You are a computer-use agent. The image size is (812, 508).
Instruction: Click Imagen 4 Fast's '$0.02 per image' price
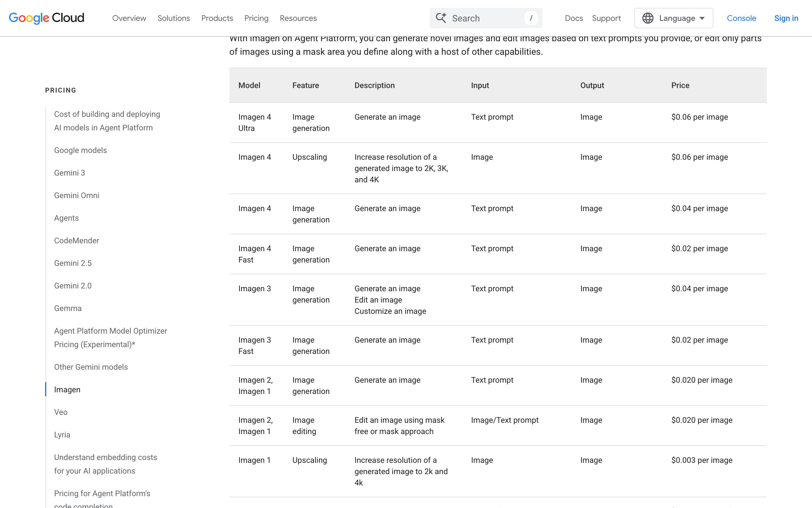coord(700,248)
